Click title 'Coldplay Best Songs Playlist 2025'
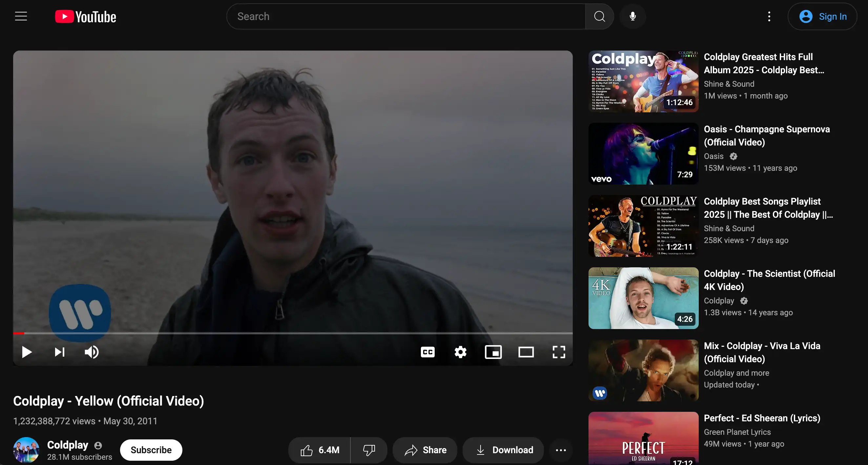Image resolution: width=868 pixels, height=465 pixels. click(769, 208)
